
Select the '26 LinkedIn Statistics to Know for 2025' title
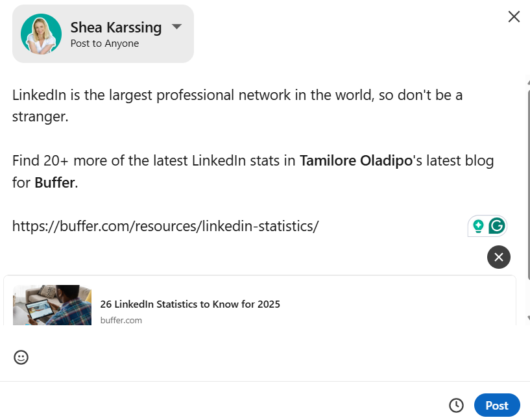pos(190,304)
